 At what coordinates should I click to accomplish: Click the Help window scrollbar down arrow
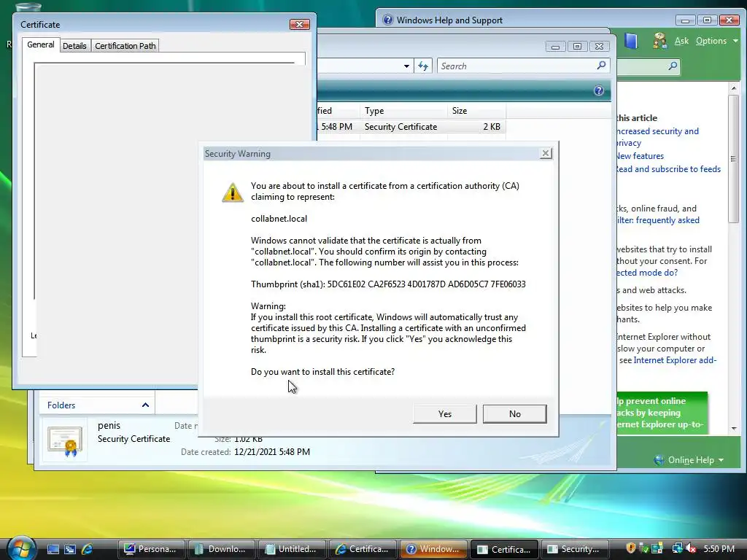pyautogui.click(x=734, y=429)
